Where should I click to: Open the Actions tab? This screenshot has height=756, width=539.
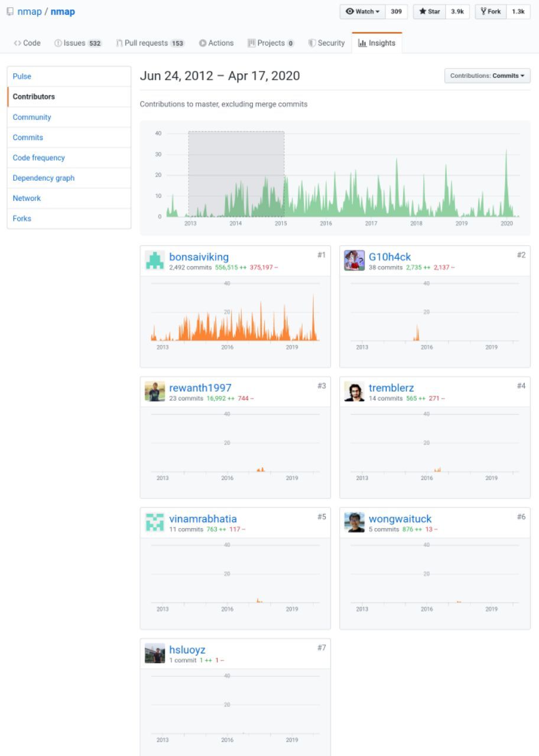point(216,43)
